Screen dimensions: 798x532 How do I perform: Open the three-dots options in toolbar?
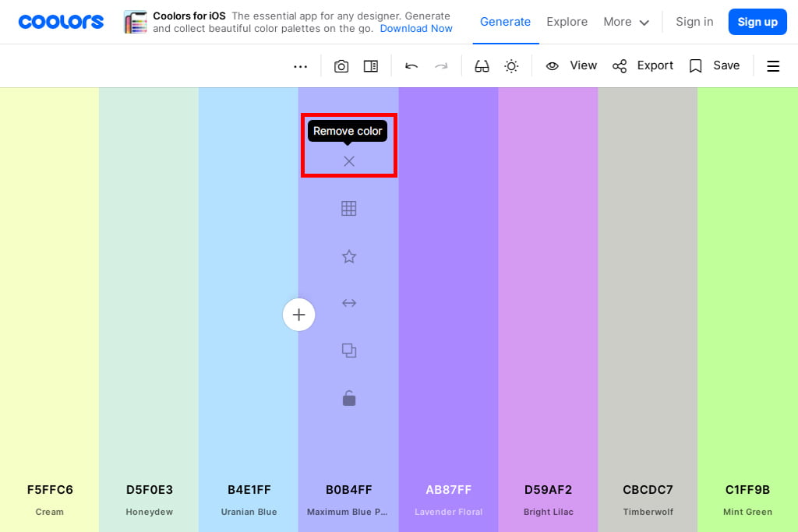[x=301, y=66]
